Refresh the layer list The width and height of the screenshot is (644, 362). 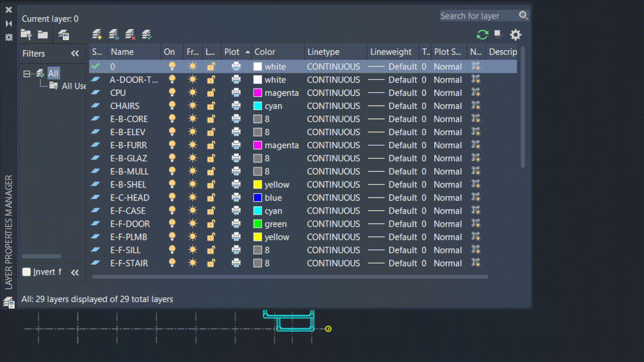(x=482, y=35)
